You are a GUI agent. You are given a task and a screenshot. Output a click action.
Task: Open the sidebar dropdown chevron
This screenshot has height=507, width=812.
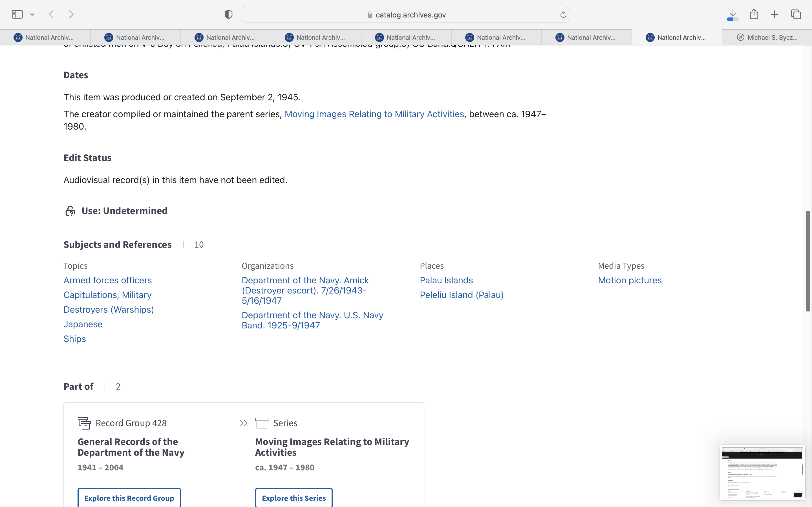[32, 14]
